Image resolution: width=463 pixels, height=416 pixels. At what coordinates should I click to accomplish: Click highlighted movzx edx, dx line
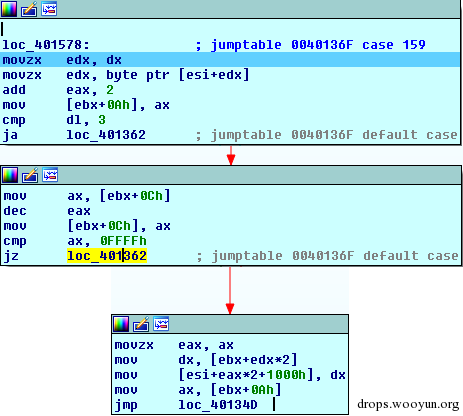(230, 60)
